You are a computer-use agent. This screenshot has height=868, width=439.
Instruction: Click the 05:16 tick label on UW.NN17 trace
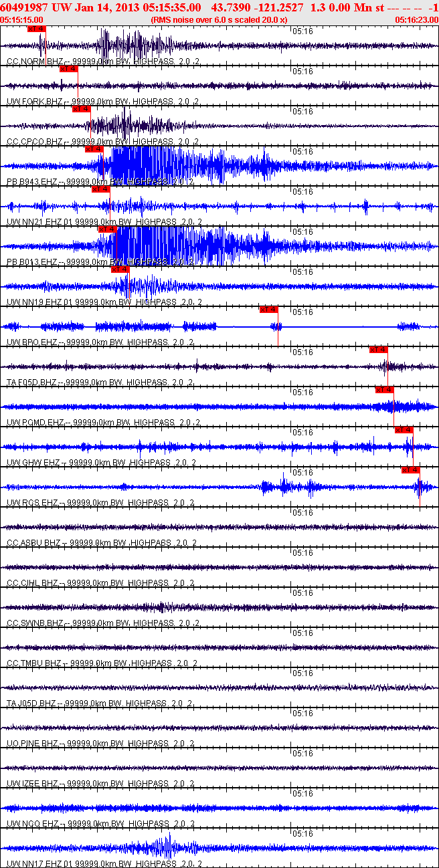pos(303,834)
